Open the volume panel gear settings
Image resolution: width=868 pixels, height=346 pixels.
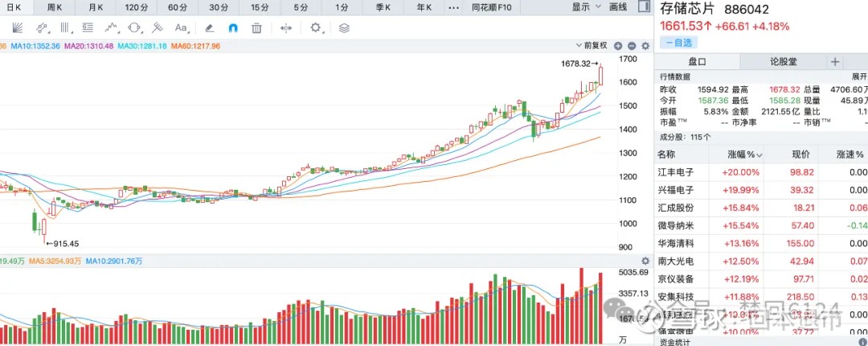[645, 262]
